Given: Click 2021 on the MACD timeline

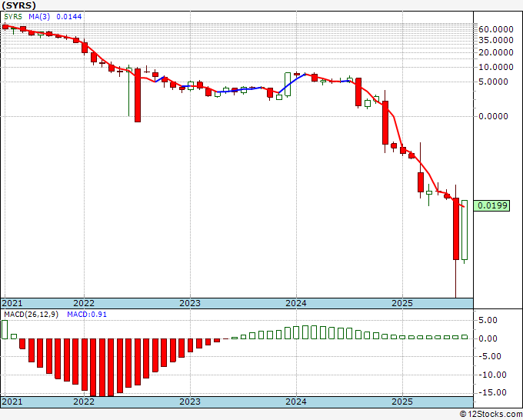Looking at the screenshot, I should pyautogui.click(x=12, y=402).
